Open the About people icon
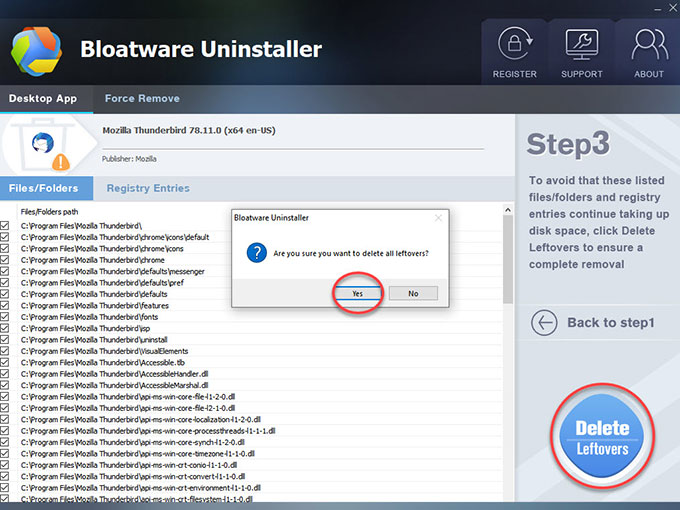 click(x=649, y=44)
